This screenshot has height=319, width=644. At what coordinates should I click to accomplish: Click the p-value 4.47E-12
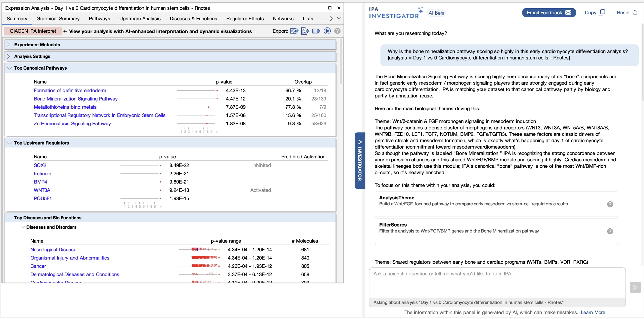[236, 99]
